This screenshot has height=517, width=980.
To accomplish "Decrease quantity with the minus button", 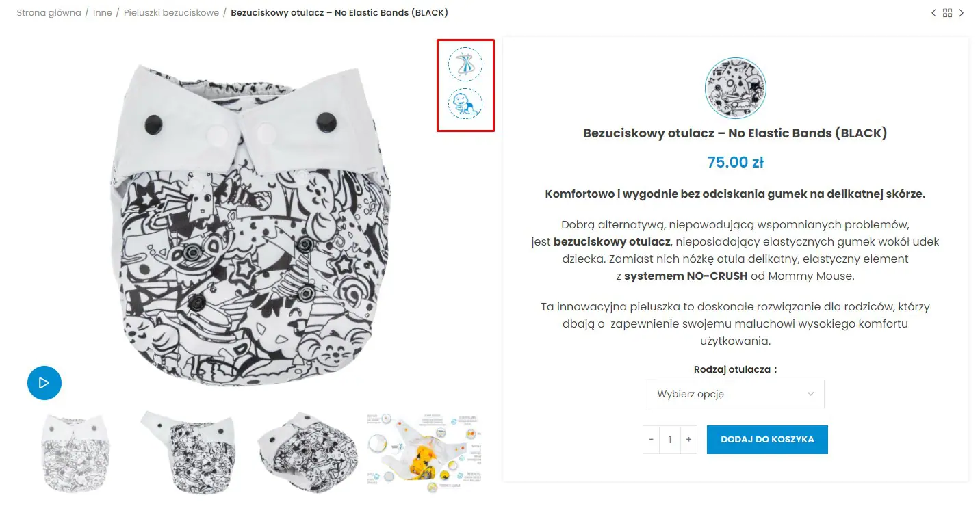I will pos(651,440).
